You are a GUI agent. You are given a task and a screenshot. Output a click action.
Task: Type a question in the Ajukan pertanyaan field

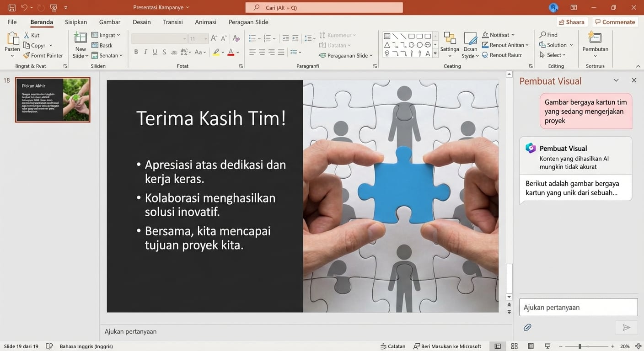tap(578, 307)
